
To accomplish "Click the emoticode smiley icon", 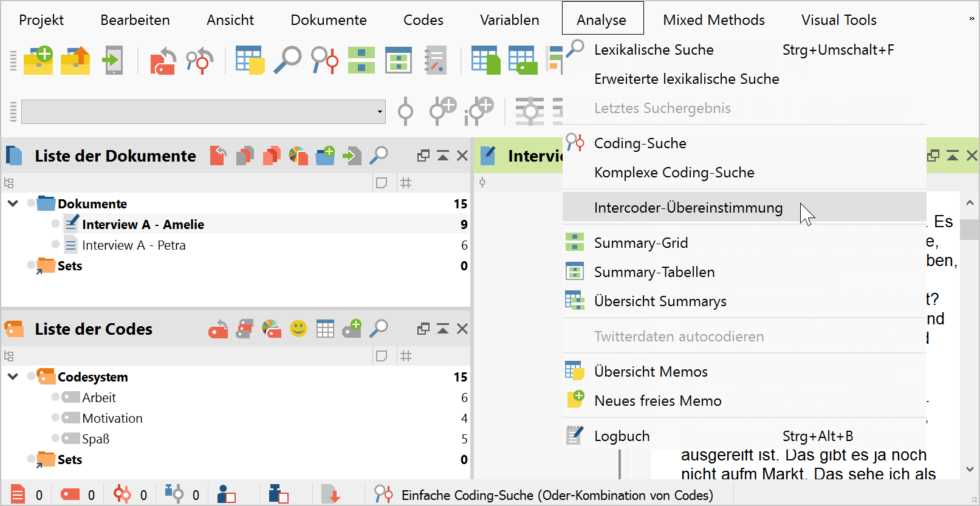I will point(298,329).
